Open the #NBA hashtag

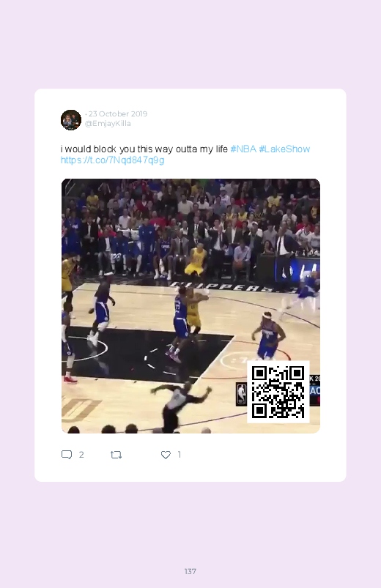pyautogui.click(x=243, y=149)
